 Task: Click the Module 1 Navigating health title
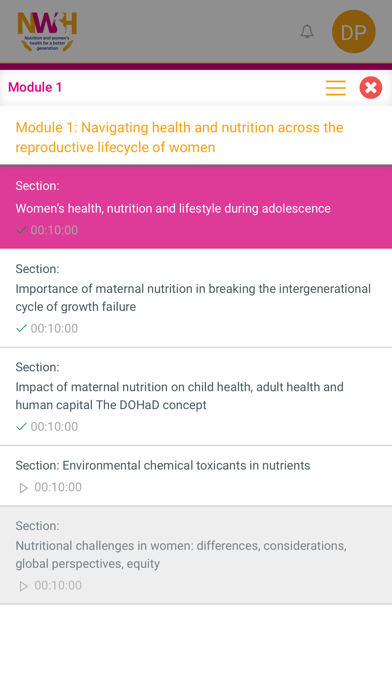coord(179,137)
